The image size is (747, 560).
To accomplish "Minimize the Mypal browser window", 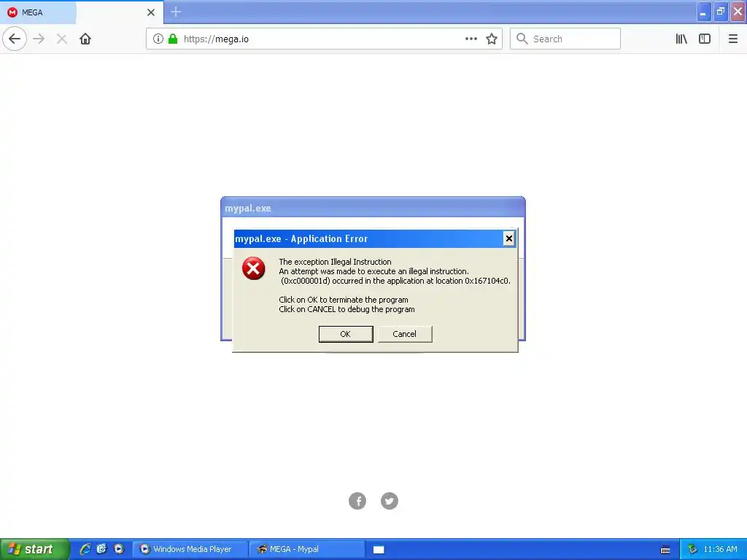I will (704, 12).
